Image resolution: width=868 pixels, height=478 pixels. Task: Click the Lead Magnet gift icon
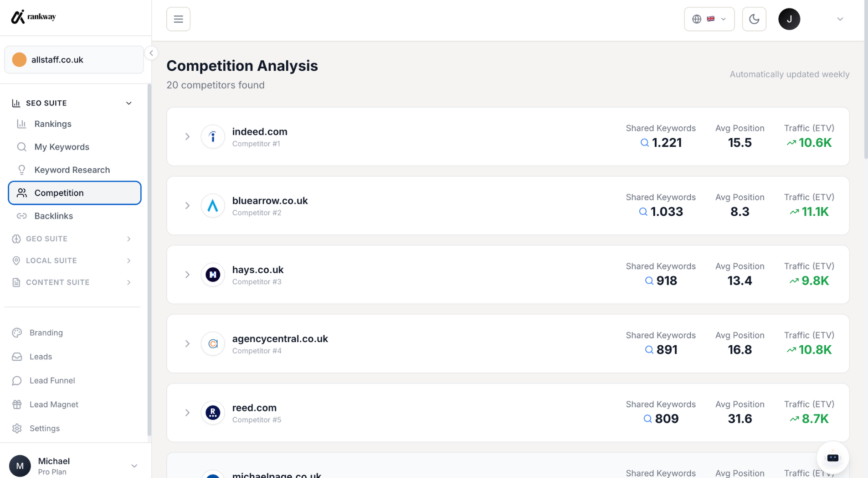pos(17,405)
